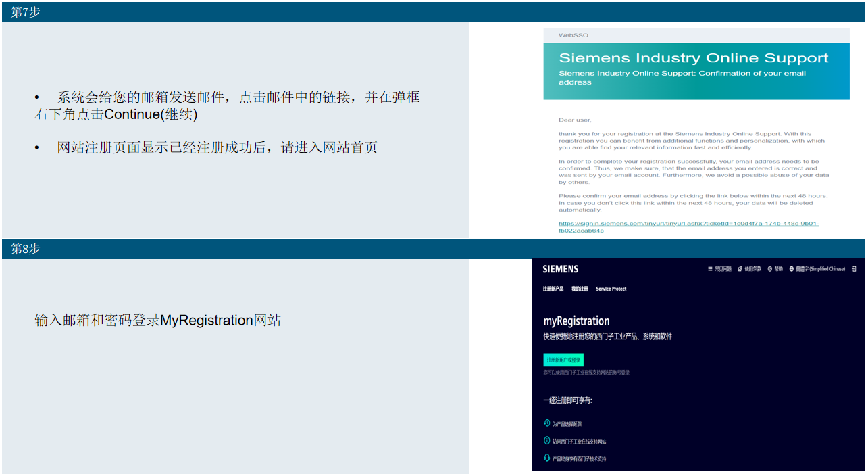Click the headset icon beside 产品终身享有西门子技术支持
The image size is (868, 474).
point(546,458)
